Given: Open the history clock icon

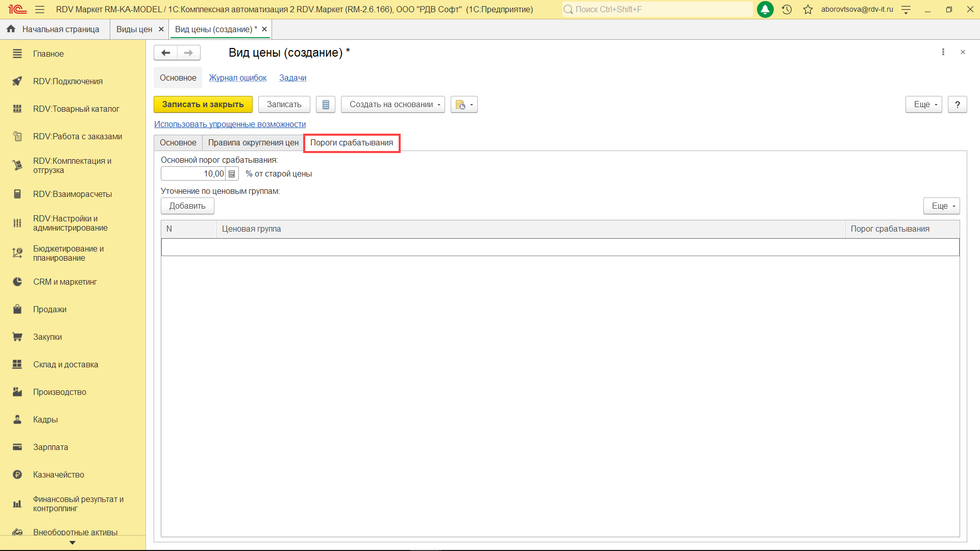Looking at the screenshot, I should (x=787, y=9).
